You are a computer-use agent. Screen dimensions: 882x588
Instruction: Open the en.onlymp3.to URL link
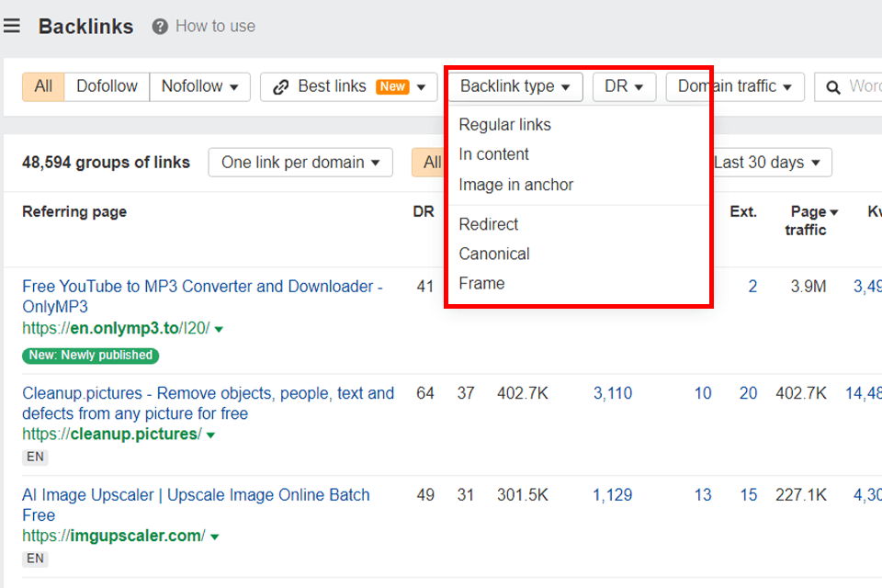click(116, 328)
